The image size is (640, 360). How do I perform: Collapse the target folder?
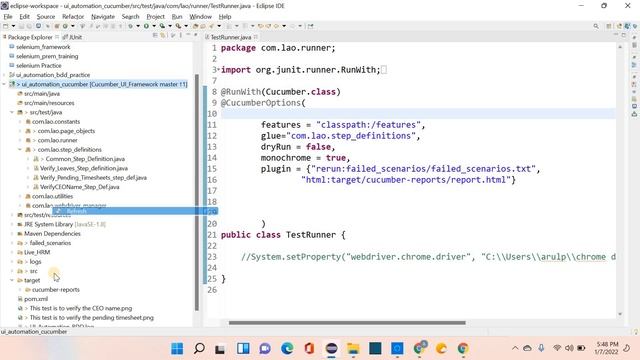(x=12, y=280)
